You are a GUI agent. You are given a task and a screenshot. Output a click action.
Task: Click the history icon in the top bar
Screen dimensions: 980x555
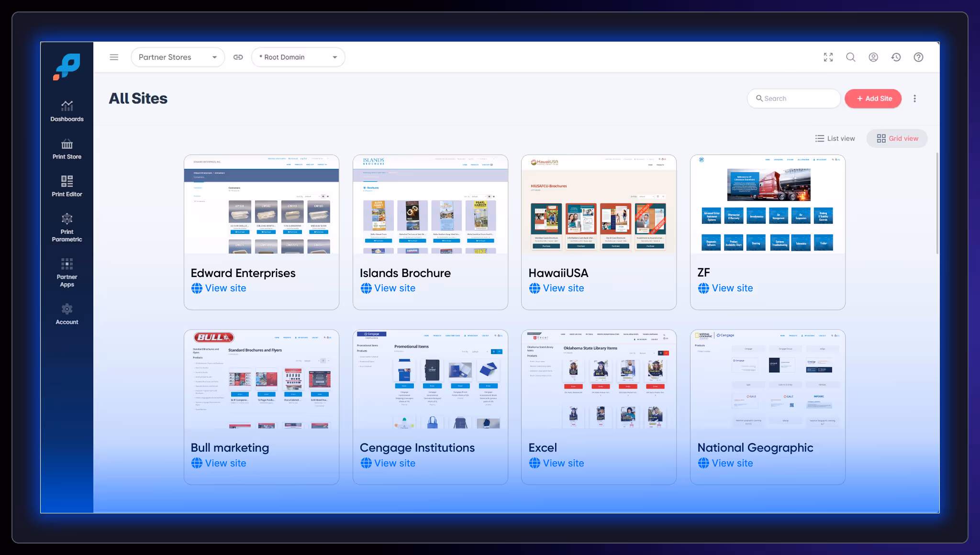pyautogui.click(x=896, y=57)
